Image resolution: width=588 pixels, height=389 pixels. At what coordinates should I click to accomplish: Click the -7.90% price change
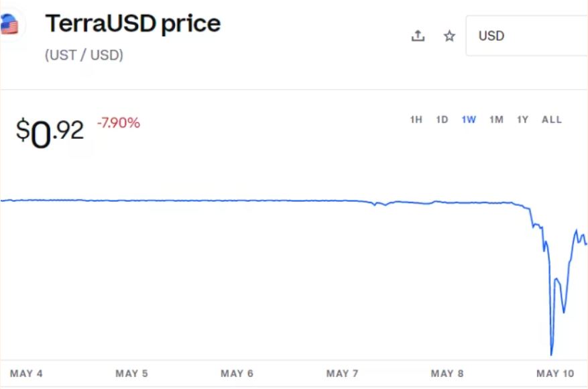[119, 123]
